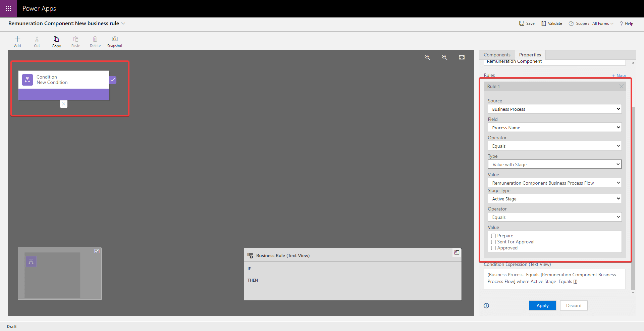Click the Rule 1 header text

(493, 86)
